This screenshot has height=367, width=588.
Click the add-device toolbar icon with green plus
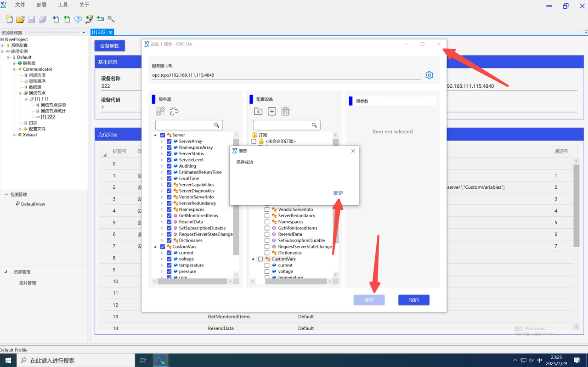pyautogui.click(x=100, y=19)
